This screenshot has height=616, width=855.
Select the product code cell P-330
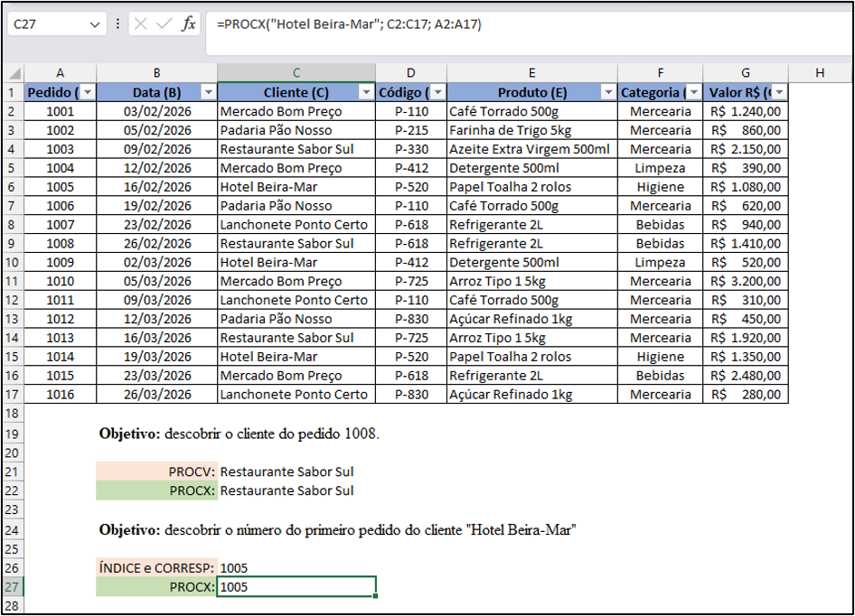click(411, 149)
